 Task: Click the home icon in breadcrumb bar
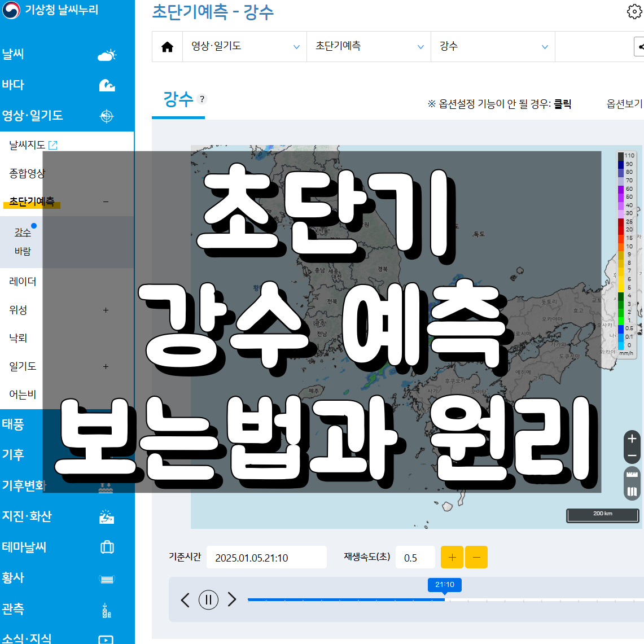[167, 47]
